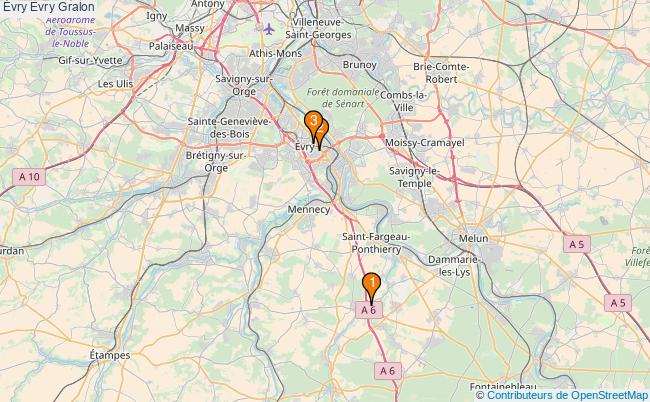The image size is (650, 402).
Task: Click the Athis-Mons town label
Action: [276, 53]
